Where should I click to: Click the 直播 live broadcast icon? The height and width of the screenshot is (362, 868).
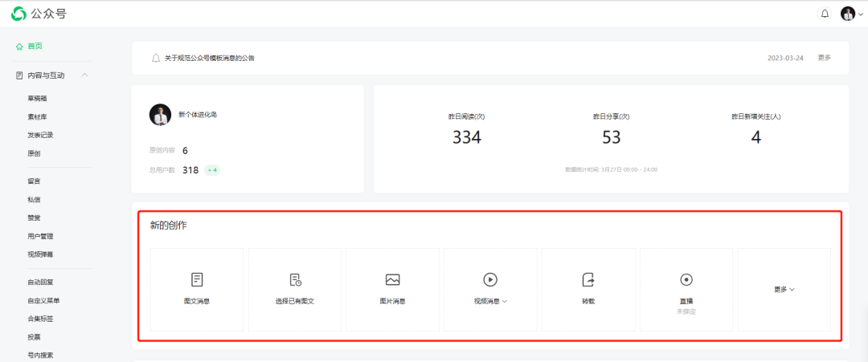coord(686,279)
